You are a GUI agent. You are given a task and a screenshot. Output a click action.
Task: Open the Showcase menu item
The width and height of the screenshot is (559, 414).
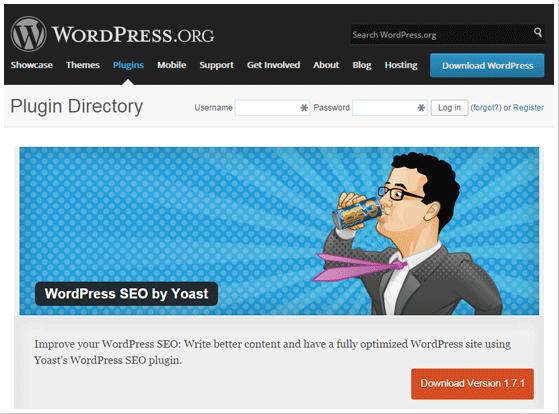[32, 65]
